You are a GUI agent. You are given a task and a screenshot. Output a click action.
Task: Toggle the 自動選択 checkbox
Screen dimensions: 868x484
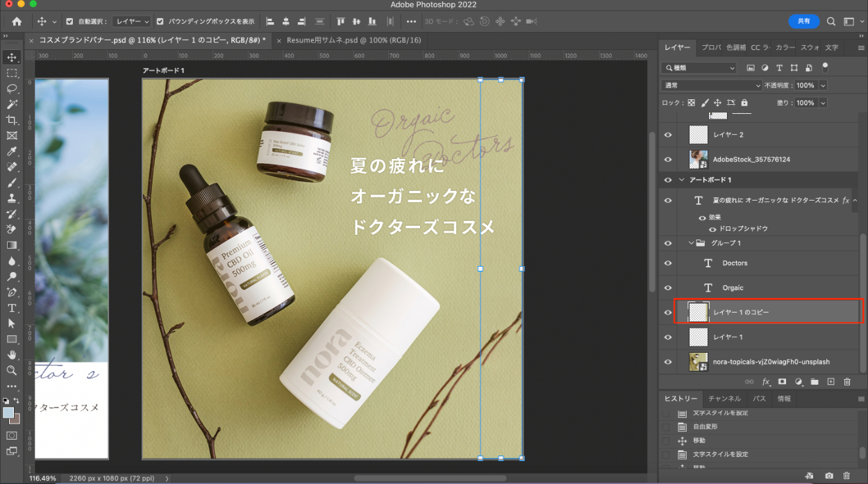tap(69, 22)
